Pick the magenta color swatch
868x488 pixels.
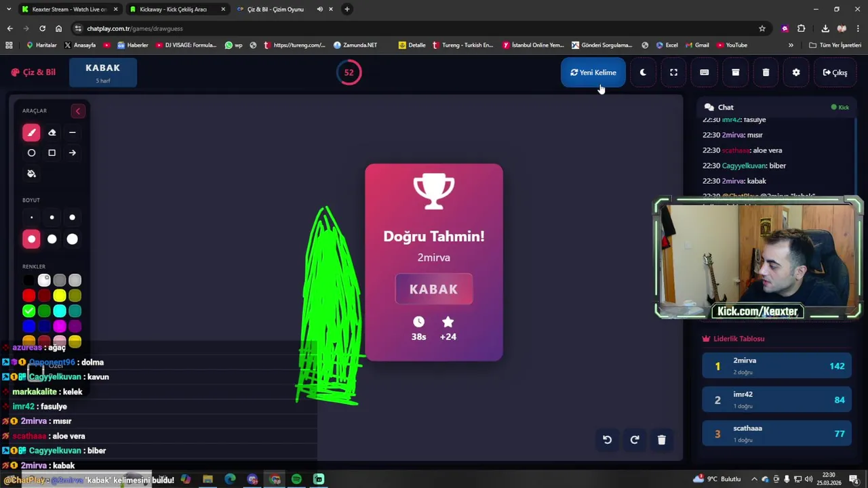point(60,327)
